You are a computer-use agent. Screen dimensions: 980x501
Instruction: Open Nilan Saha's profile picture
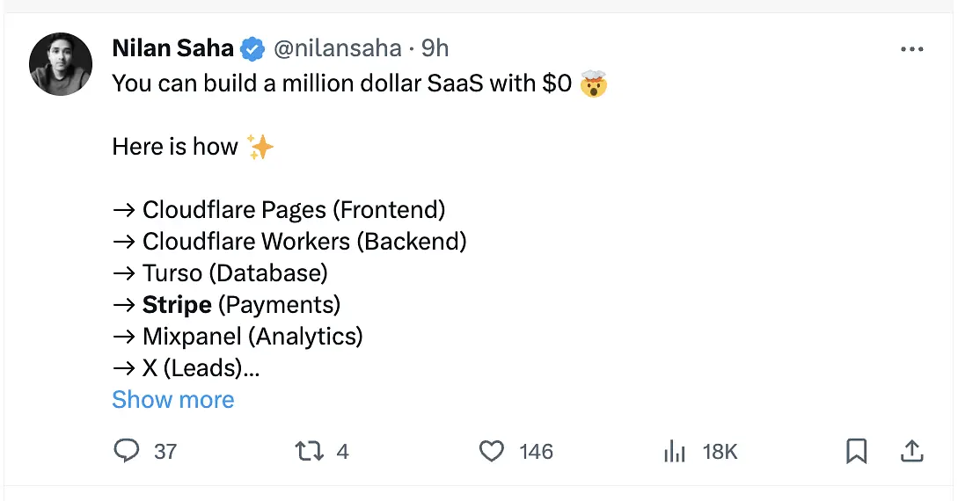[61, 63]
